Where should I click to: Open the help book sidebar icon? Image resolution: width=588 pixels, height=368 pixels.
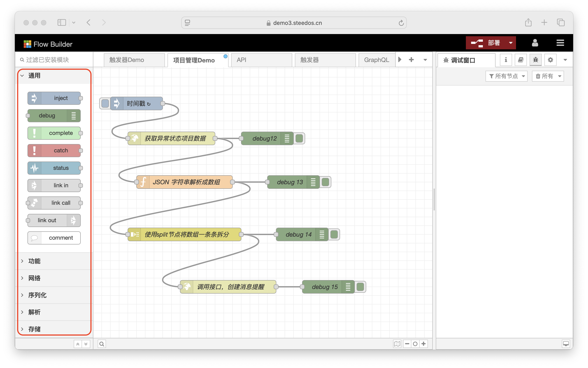521,60
